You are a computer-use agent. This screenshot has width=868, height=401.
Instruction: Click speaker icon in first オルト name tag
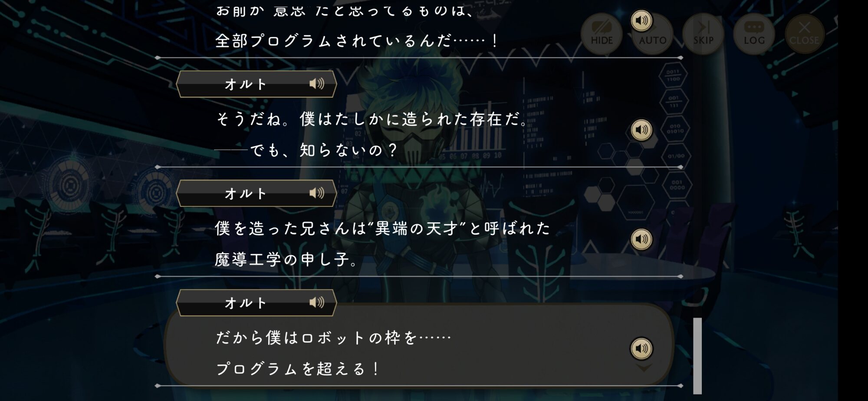point(317,83)
